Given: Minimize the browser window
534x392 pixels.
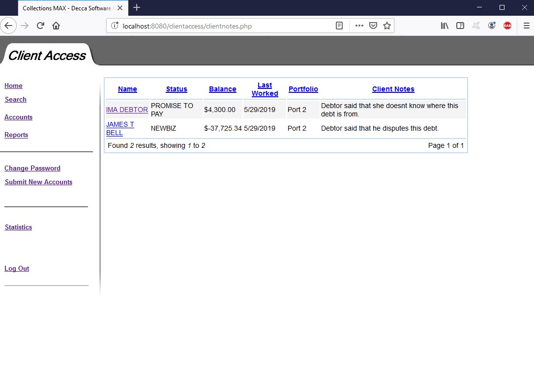Looking at the screenshot, I should coord(479,7).
